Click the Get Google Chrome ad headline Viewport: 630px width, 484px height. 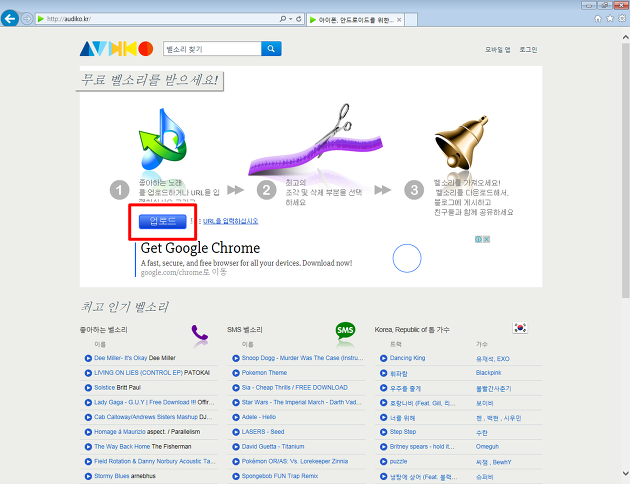pos(200,248)
